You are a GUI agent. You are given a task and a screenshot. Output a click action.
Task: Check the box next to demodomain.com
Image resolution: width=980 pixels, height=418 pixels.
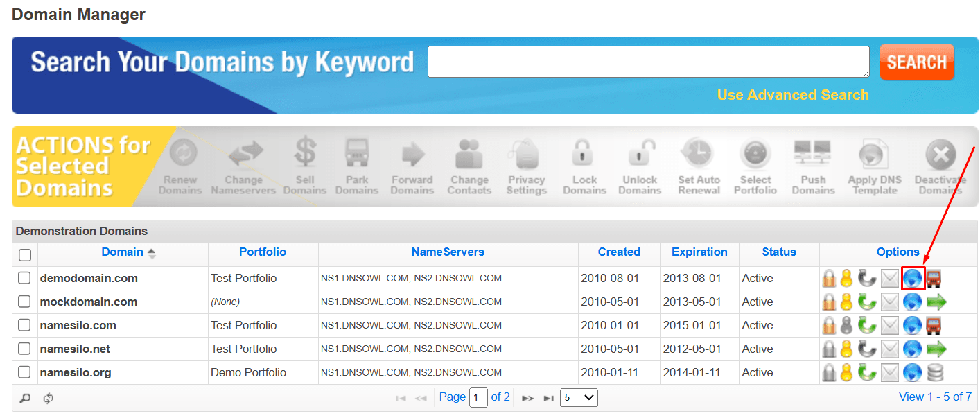pyautogui.click(x=24, y=278)
